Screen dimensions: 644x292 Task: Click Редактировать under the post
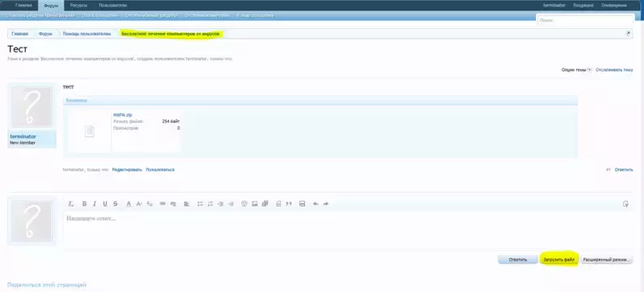(127, 169)
